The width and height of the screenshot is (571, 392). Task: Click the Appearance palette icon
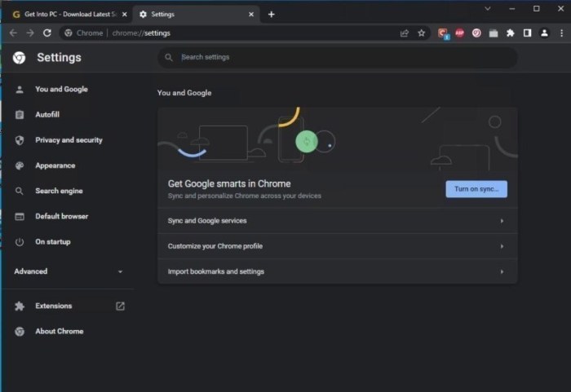click(x=20, y=165)
